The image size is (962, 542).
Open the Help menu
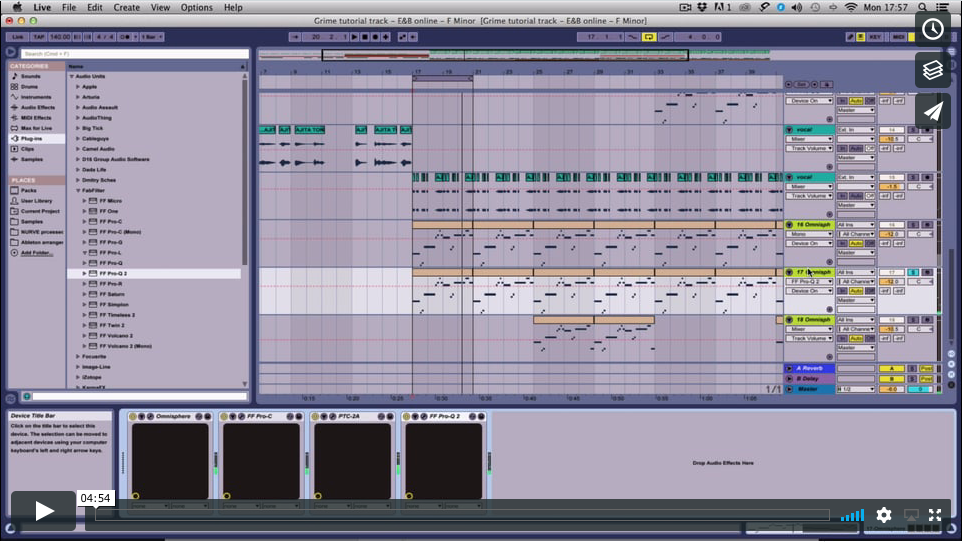pyautogui.click(x=233, y=7)
